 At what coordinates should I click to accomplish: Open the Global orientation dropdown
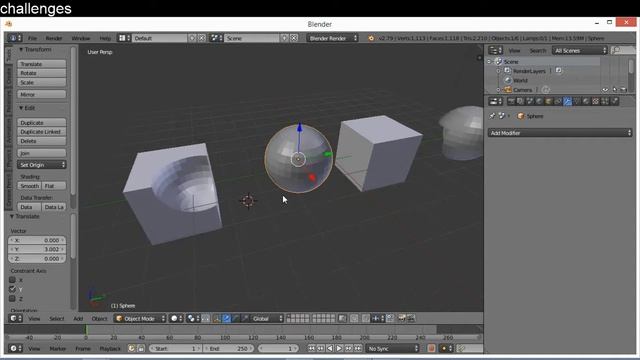(267, 318)
